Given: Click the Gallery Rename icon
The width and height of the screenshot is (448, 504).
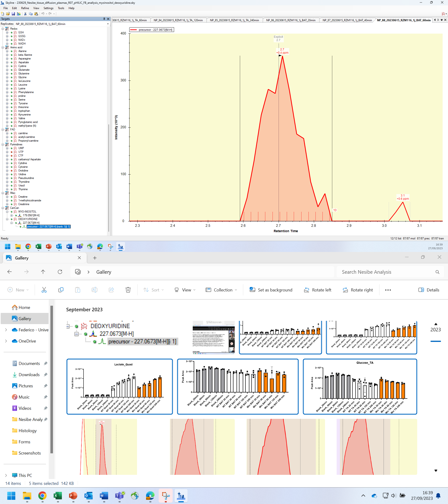Looking at the screenshot, I should point(94,290).
